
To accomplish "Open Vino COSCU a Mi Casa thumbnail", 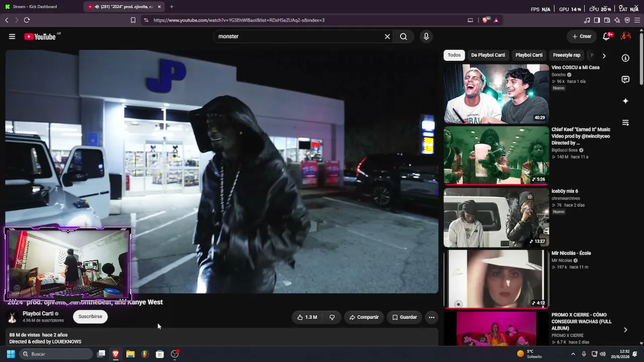I will pos(496,94).
